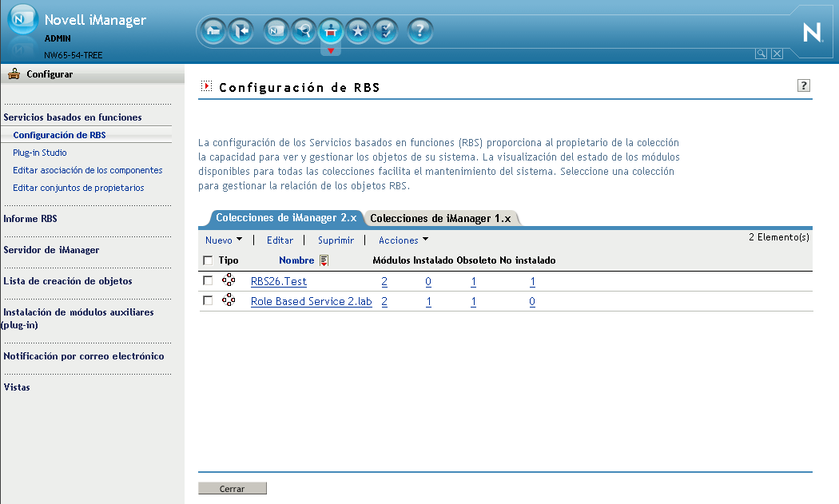Click the Tipo column header text
This screenshot has height=504, width=839.
coord(229,260)
